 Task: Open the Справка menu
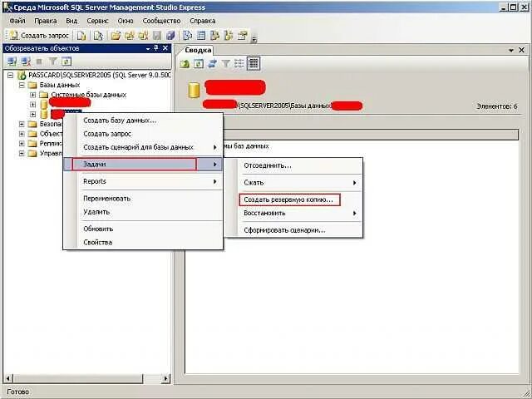203,21
